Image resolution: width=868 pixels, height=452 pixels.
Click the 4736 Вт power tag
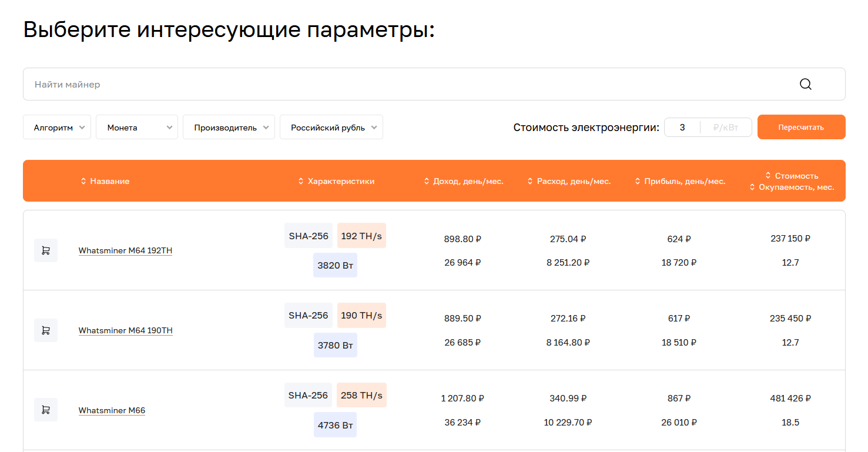(x=335, y=425)
